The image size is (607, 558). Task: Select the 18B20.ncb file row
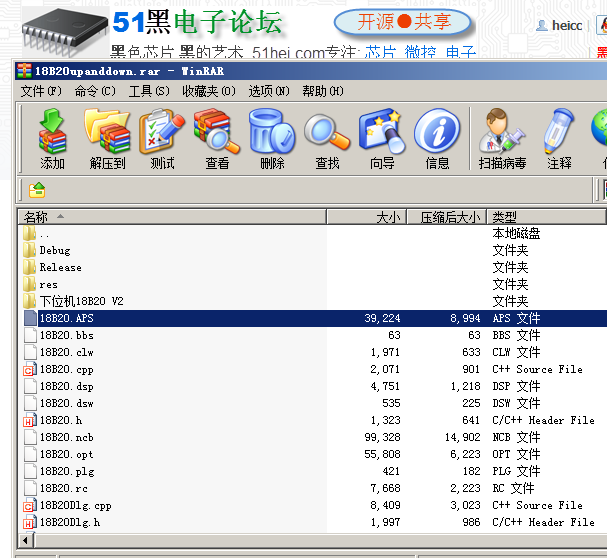(312, 438)
